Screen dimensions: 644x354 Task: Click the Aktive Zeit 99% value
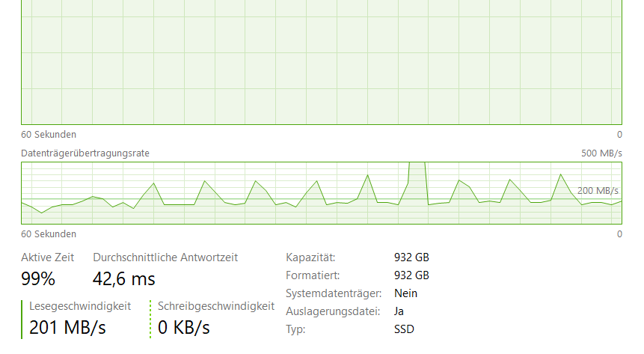pos(38,279)
